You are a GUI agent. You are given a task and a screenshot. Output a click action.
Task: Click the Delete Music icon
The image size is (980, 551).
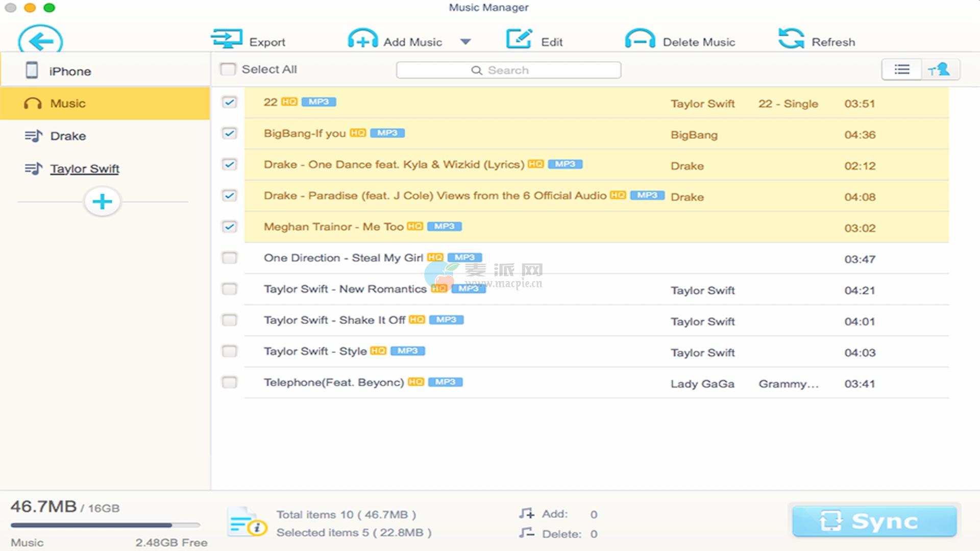click(640, 39)
